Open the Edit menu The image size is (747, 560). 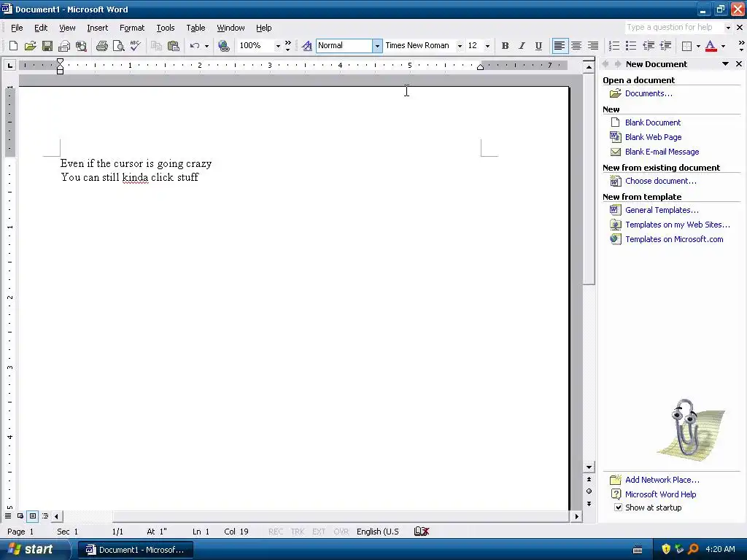click(41, 28)
